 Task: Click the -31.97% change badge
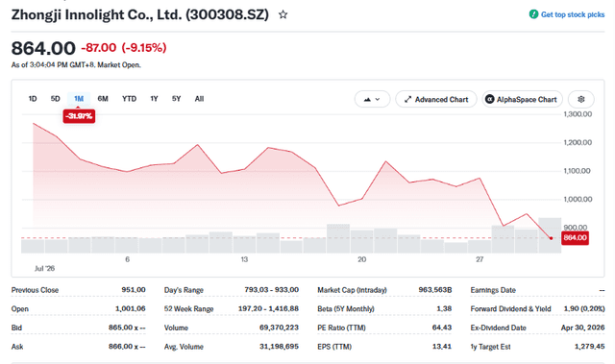pos(79,116)
